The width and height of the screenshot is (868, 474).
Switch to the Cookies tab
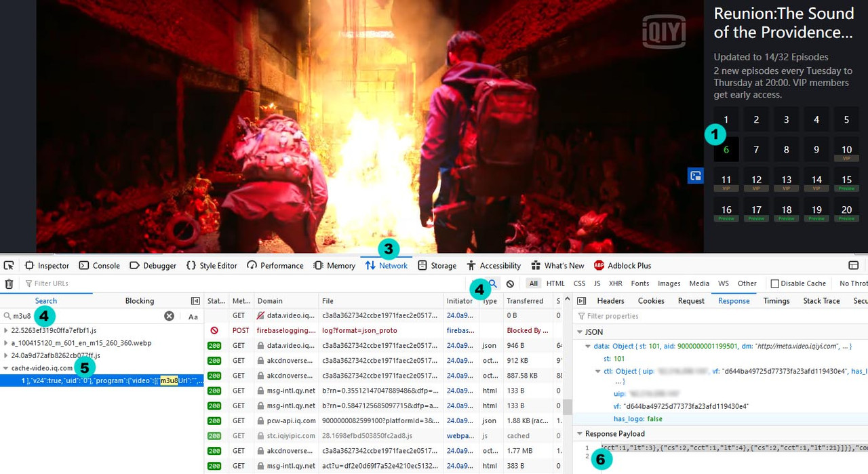651,301
